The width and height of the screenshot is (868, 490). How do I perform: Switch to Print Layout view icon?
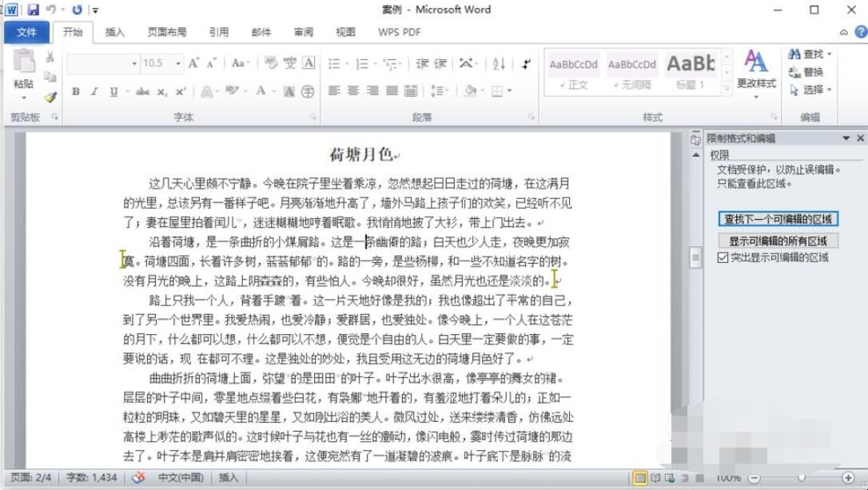pos(640,478)
